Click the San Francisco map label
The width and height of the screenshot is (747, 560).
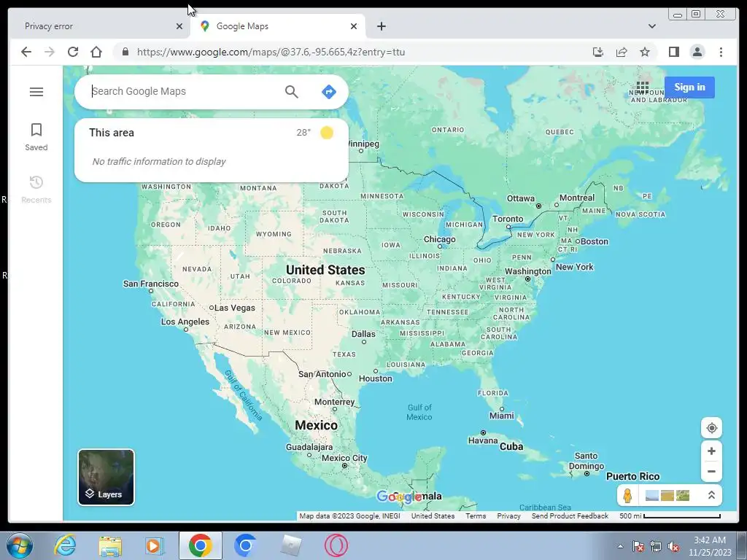pyautogui.click(x=150, y=284)
